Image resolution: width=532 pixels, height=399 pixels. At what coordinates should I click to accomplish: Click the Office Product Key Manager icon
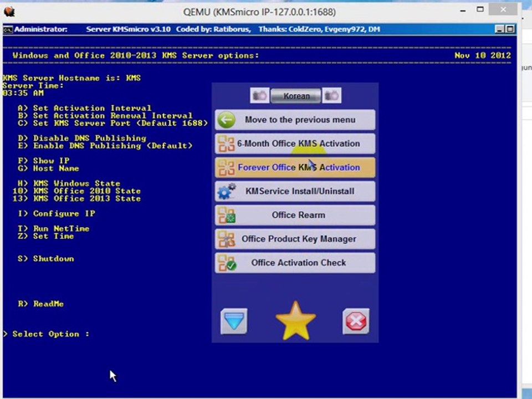pos(226,239)
